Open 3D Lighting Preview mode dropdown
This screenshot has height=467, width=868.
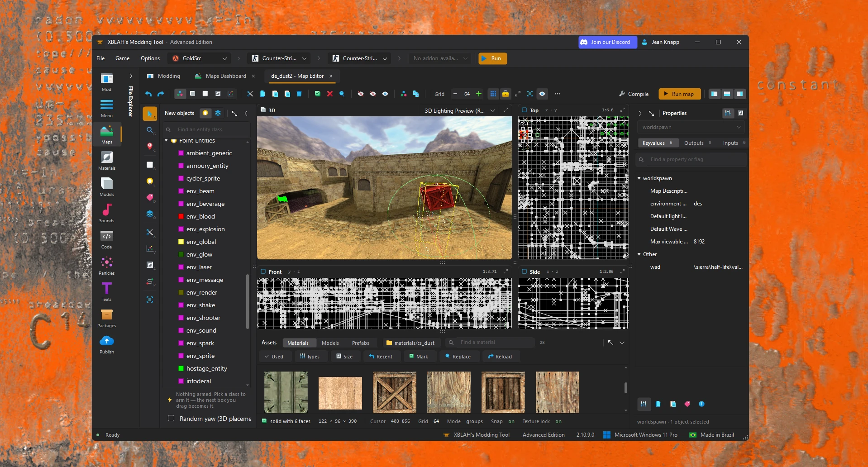pyautogui.click(x=459, y=110)
